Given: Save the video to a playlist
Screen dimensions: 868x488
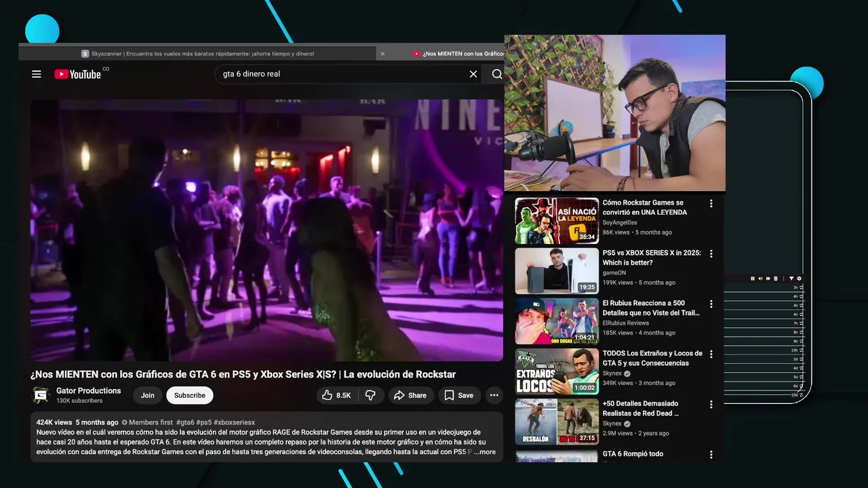Looking at the screenshot, I should pos(459,395).
